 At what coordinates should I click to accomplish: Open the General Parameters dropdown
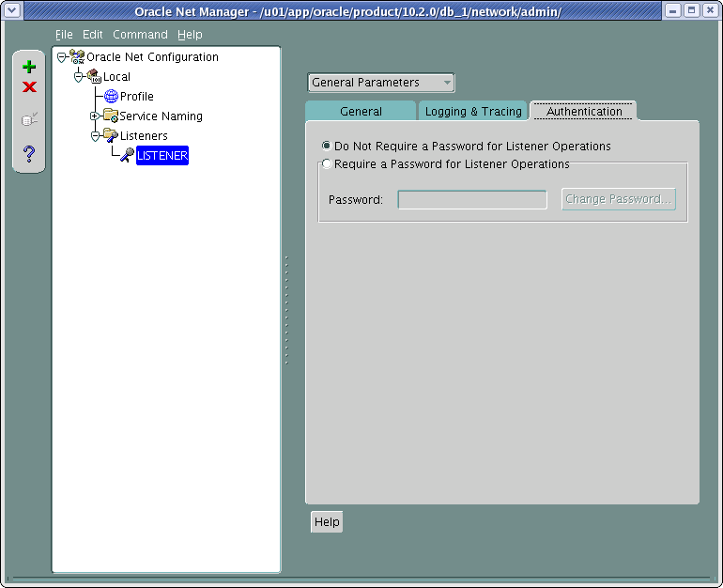381,83
